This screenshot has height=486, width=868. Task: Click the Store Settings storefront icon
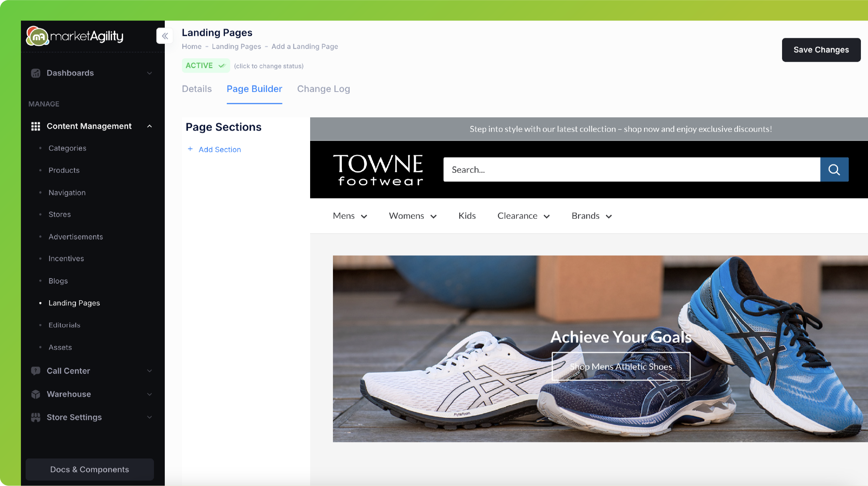[x=35, y=417]
